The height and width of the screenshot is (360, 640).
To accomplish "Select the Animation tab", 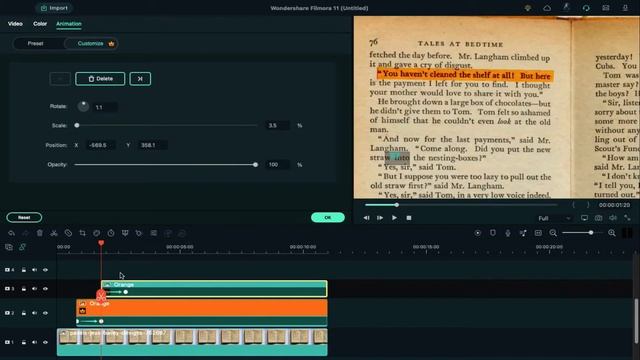I will [x=69, y=24].
